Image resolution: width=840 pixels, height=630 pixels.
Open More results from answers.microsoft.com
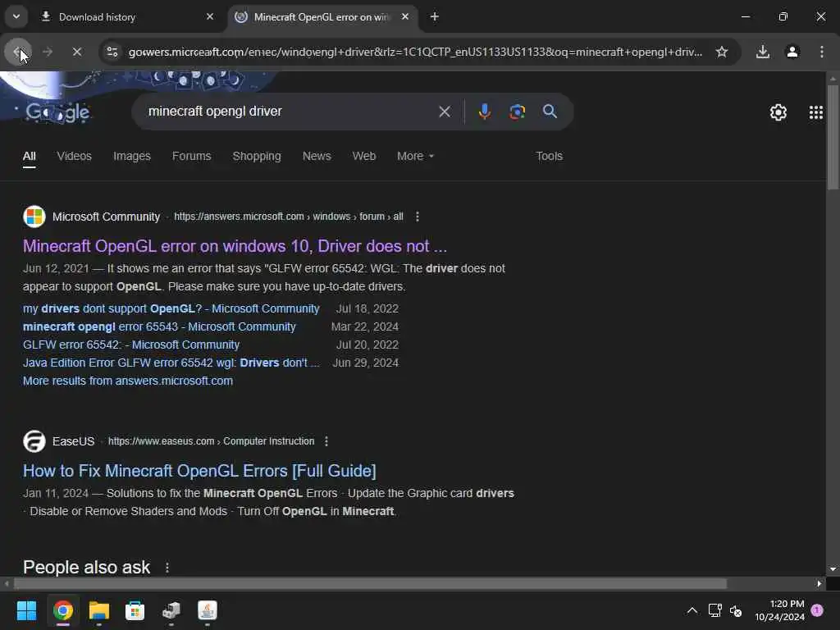tap(128, 381)
